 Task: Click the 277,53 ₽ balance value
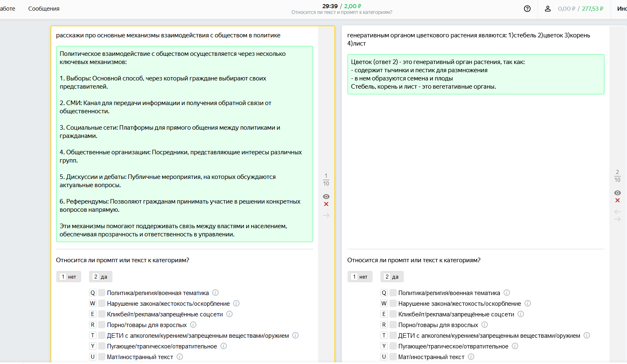point(593,9)
